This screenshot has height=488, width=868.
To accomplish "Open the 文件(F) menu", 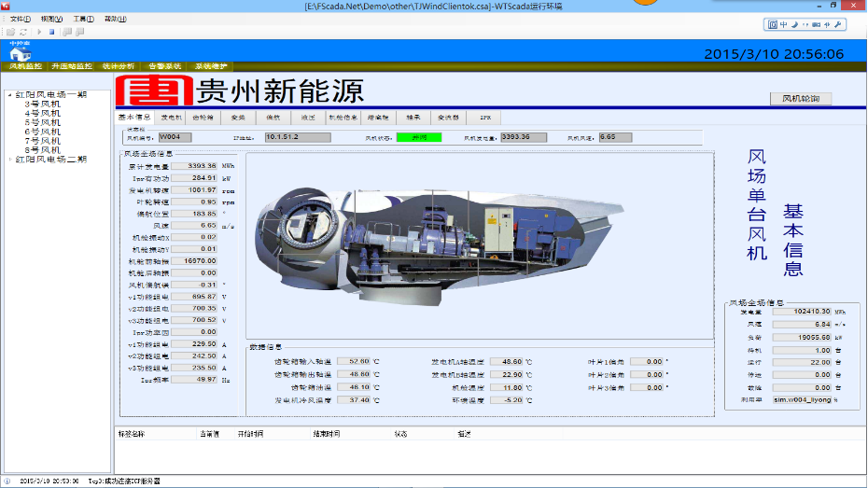I will tap(21, 19).
